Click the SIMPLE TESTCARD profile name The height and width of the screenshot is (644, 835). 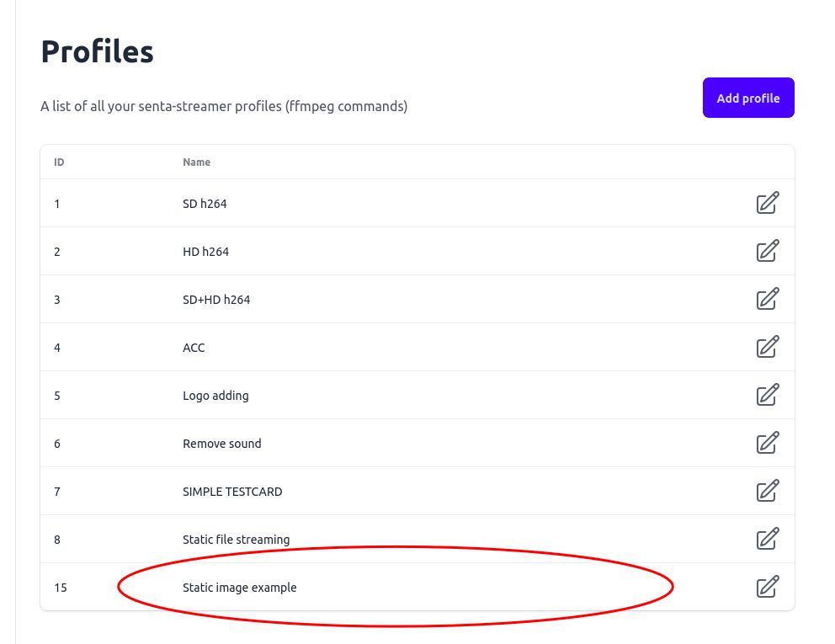coord(232,491)
